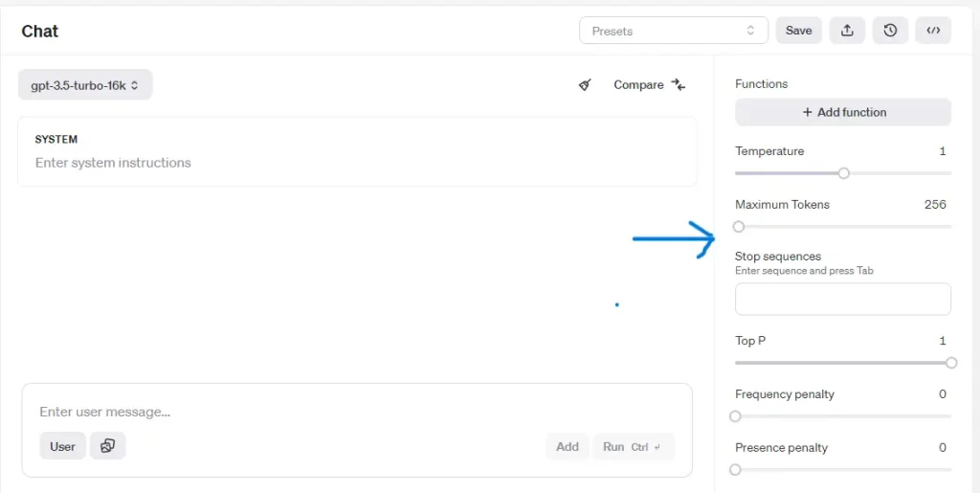Click the Maximum Tokens slider handle
The width and height of the screenshot is (980, 493).
point(739,227)
